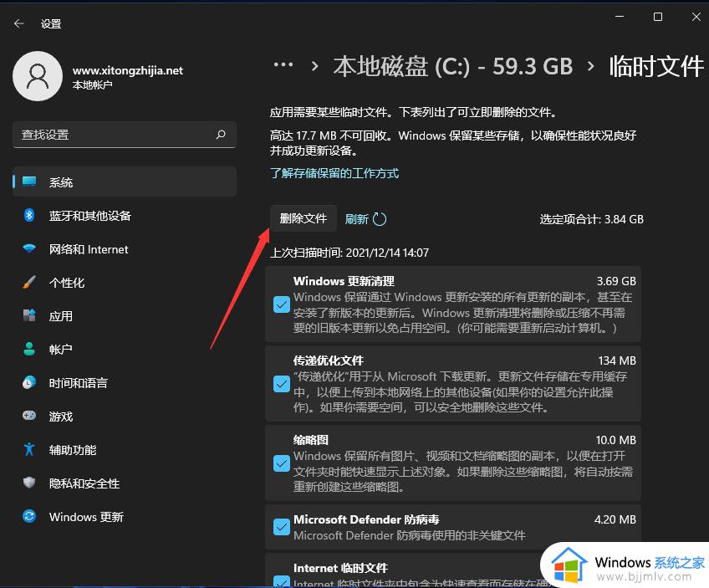Minimize the 设置 window
The width and height of the screenshot is (709, 588).
click(x=620, y=17)
